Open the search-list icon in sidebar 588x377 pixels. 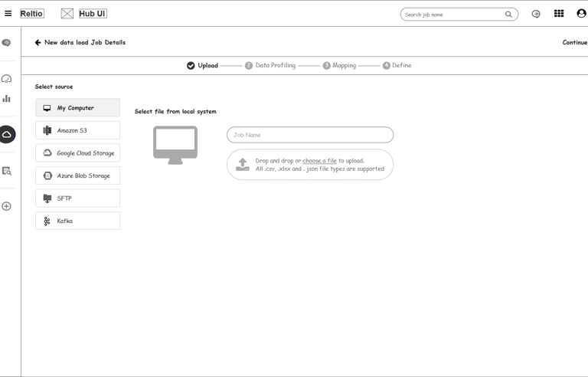7,171
